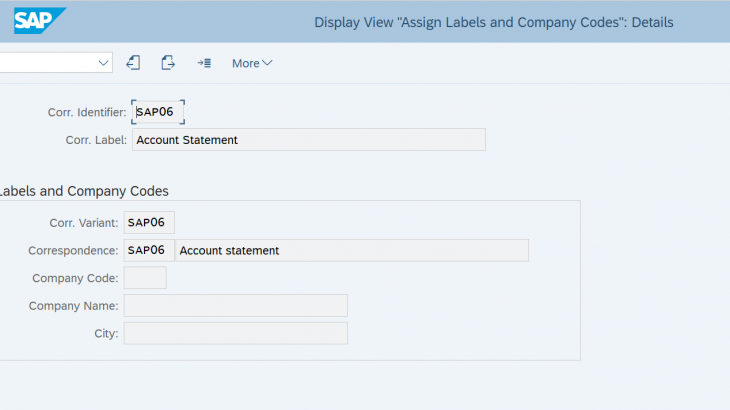Screen dimensions: 730x410
Task: Click the empty Company Name field
Action: tap(236, 306)
